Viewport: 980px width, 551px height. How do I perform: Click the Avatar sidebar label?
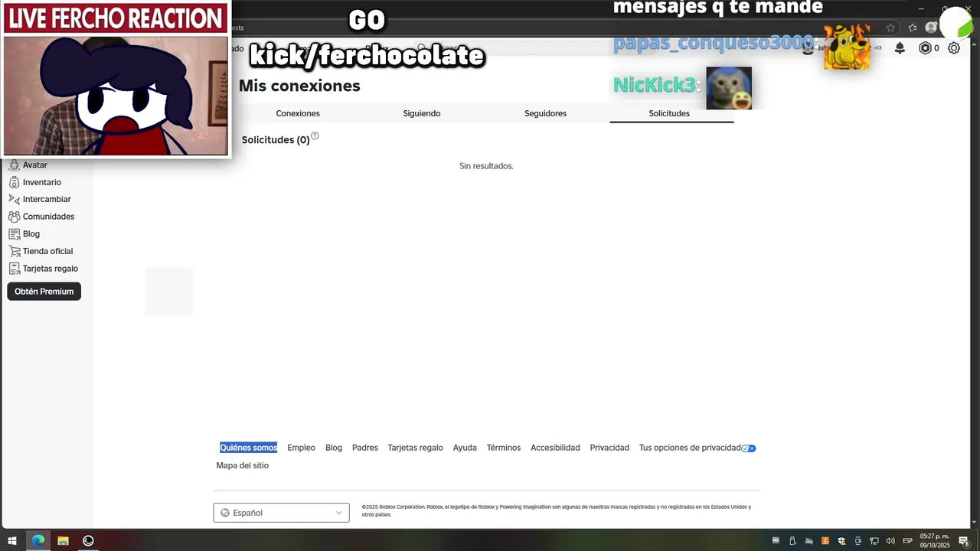tap(35, 165)
